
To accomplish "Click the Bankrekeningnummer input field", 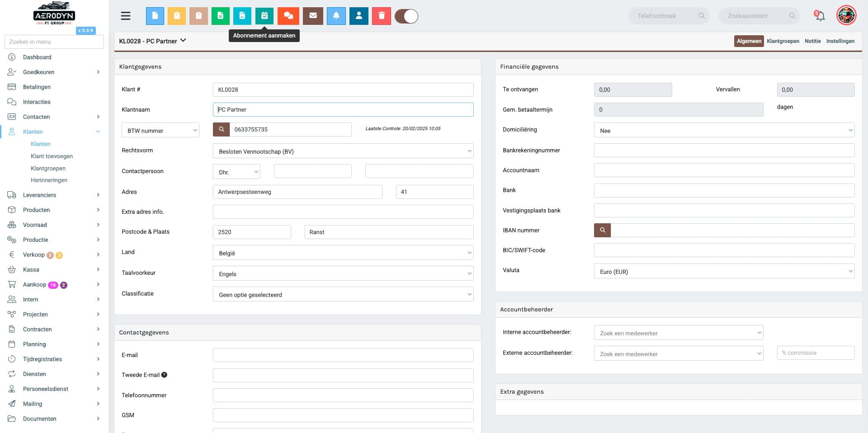I will coord(724,150).
